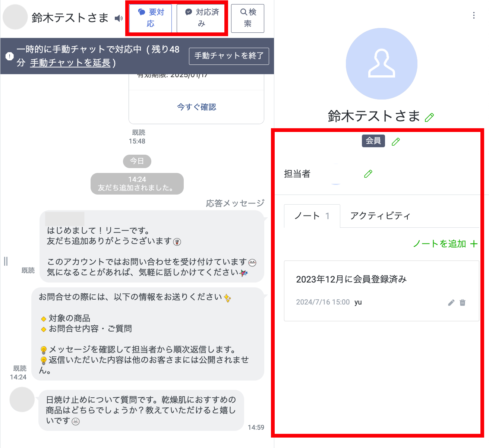The width and height of the screenshot is (489, 448).
Task: Edit the 会員 tag with pencil icon
Action: [x=396, y=142]
